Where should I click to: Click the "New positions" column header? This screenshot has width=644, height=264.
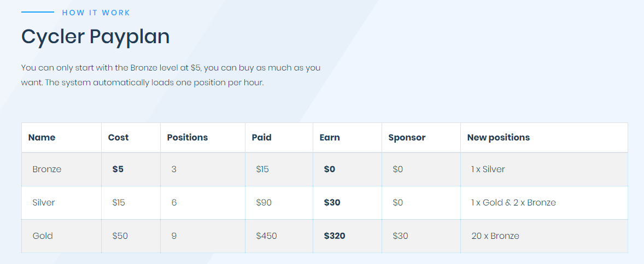pos(498,138)
